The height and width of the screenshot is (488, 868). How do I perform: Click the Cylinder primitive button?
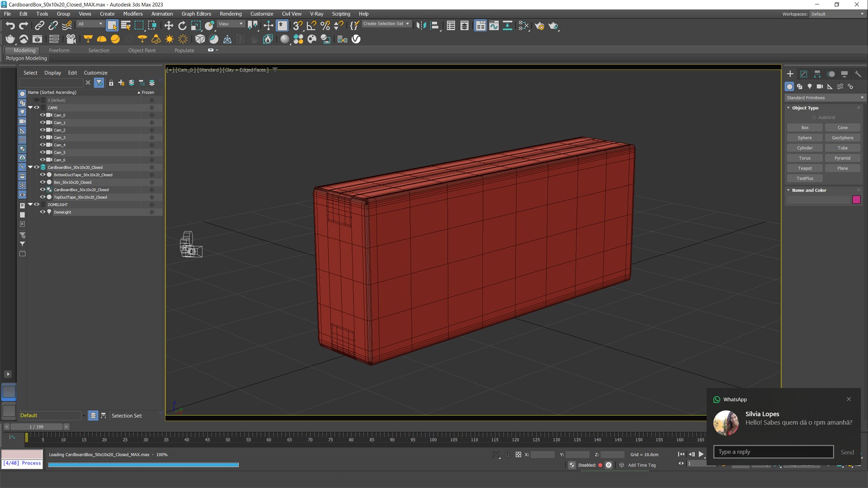coord(805,148)
